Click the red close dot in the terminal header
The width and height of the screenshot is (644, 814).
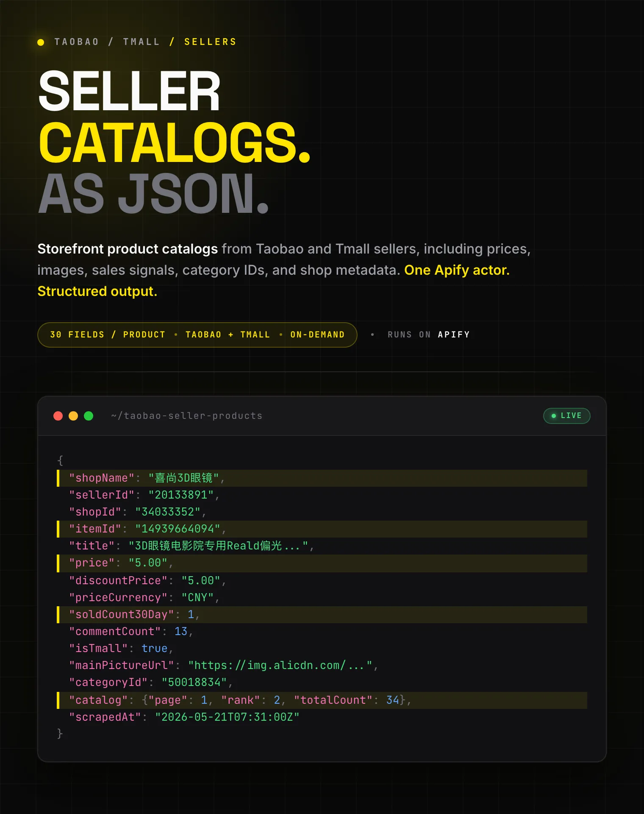[x=58, y=416]
